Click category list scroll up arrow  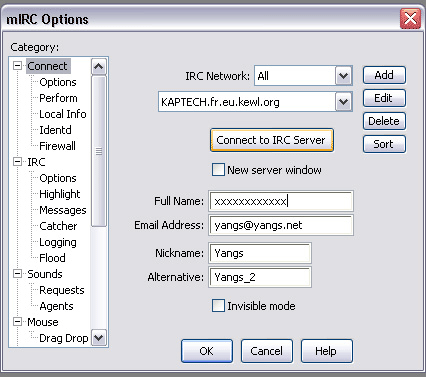coord(99,66)
